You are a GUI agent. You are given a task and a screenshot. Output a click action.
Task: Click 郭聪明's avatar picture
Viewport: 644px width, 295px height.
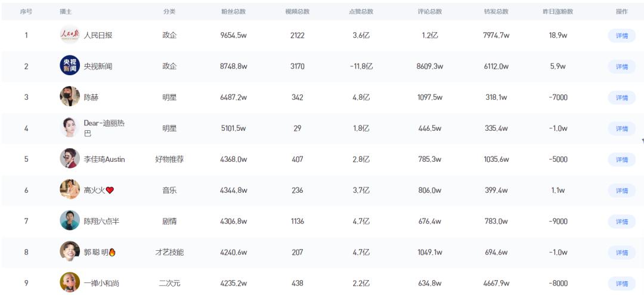70,252
